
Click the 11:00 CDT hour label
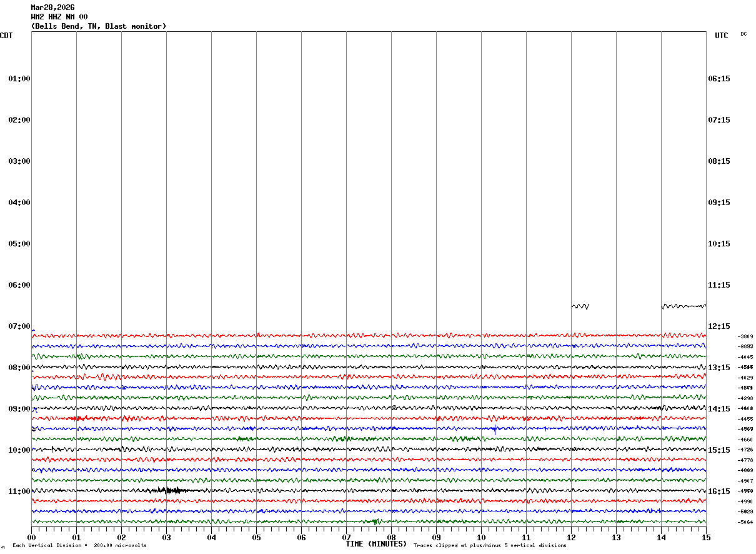19,491
